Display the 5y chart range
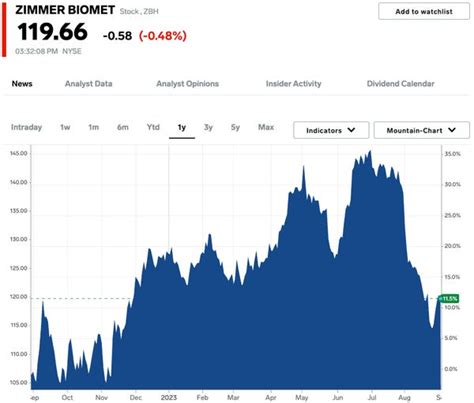474x403 pixels. click(235, 127)
